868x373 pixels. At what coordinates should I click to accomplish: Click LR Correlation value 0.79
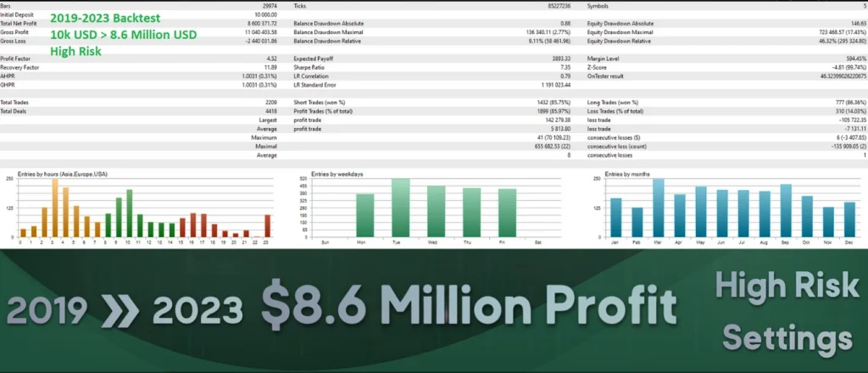point(565,76)
